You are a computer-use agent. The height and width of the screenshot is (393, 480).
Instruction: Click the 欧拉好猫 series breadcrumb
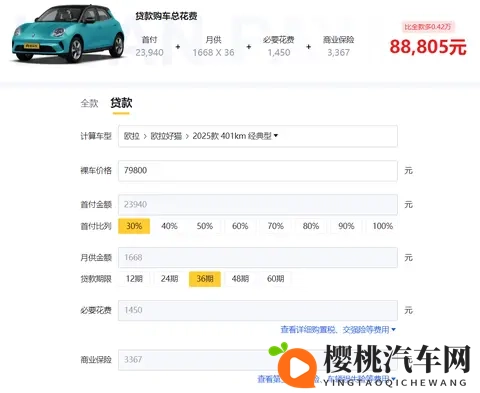click(166, 136)
